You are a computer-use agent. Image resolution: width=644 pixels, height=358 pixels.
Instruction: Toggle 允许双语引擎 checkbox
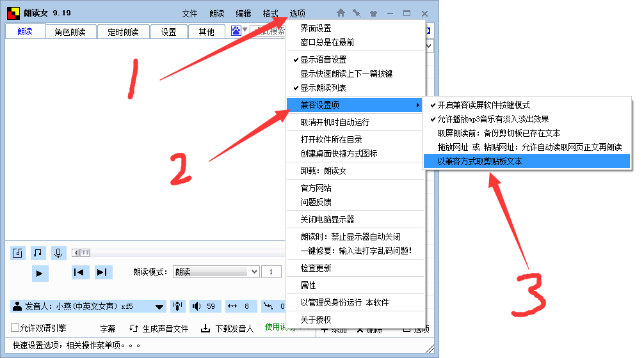click(15, 328)
